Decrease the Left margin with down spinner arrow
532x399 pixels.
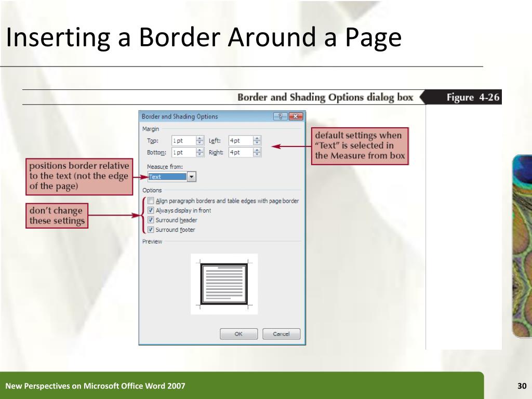257,143
